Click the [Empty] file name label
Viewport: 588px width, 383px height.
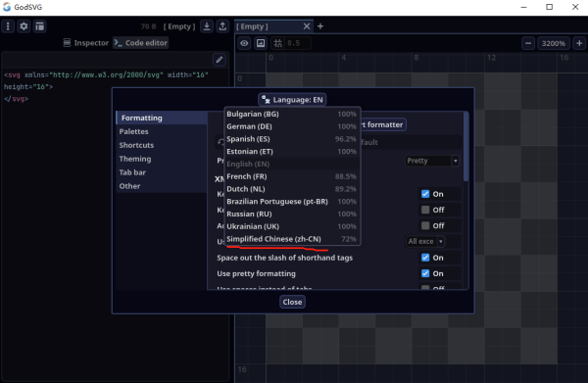(179, 26)
